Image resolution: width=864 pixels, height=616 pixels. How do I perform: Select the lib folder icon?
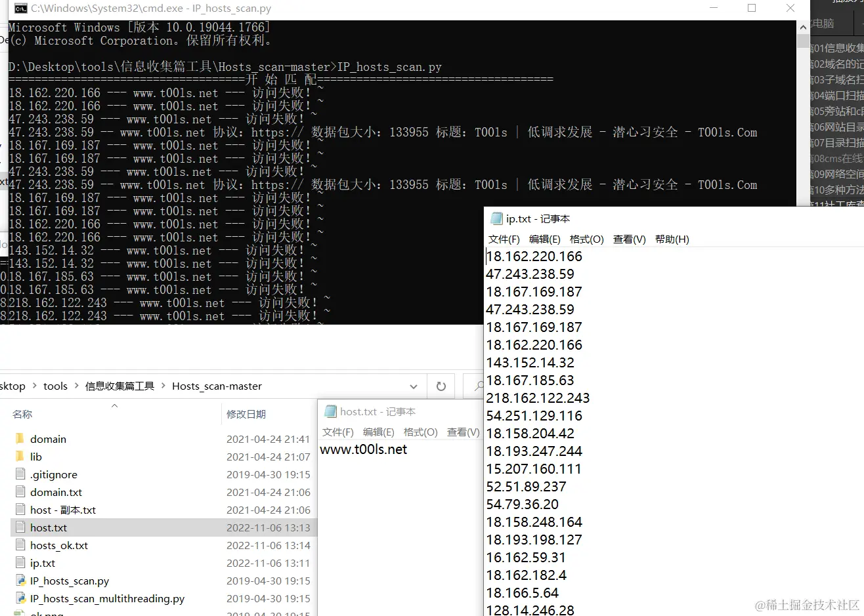20,457
